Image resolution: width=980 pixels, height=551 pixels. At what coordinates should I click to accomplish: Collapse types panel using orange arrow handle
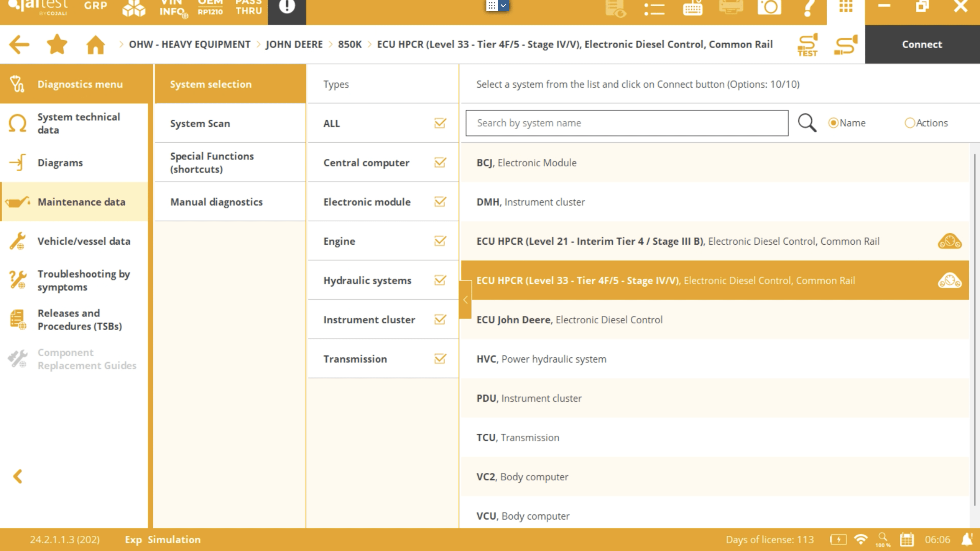pos(465,300)
